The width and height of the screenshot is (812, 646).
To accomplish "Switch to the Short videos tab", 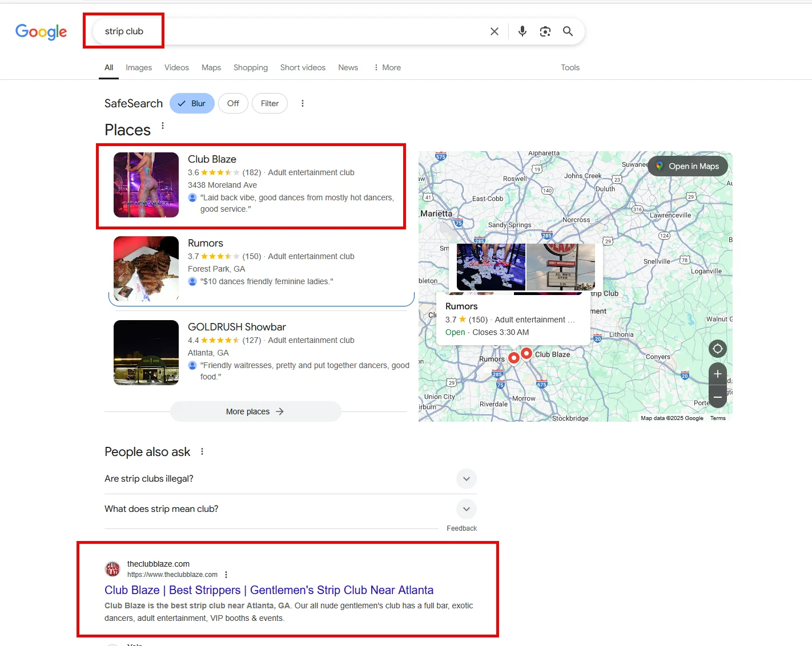I will click(303, 67).
